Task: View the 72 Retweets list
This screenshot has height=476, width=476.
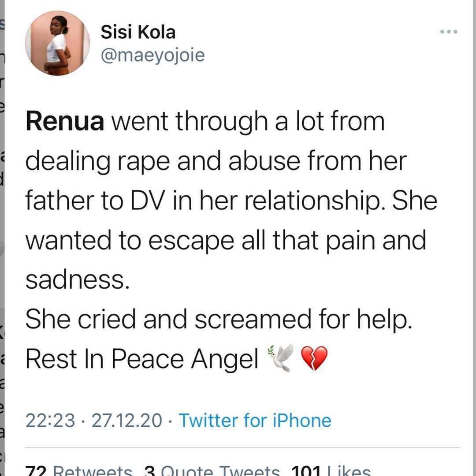Action: click(x=78, y=471)
